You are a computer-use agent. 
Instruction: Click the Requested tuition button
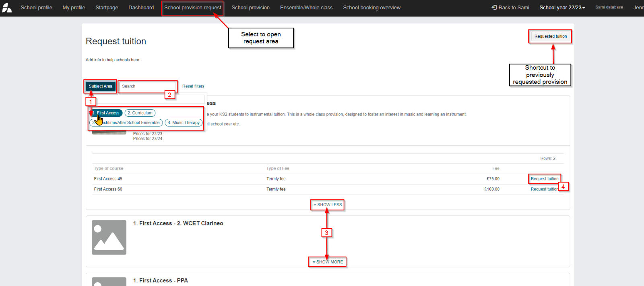click(x=550, y=36)
